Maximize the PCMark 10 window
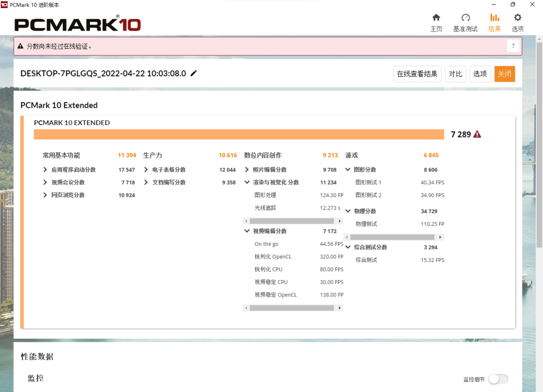This screenshot has height=392, width=543. click(513, 5)
